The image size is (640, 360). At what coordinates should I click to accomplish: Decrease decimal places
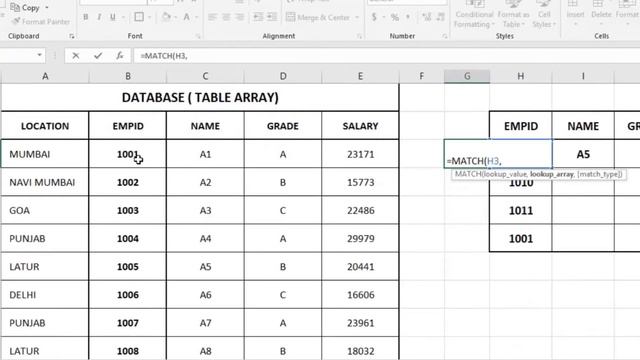pos(440,17)
